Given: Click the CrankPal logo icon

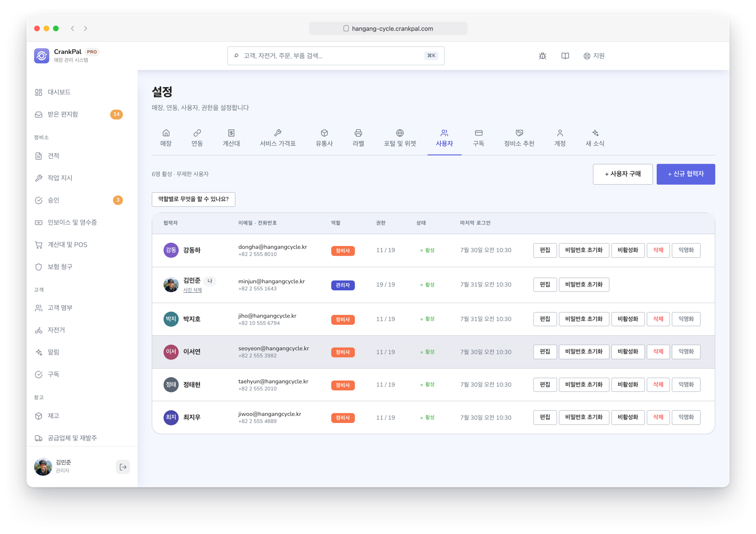Looking at the screenshot, I should (x=42, y=56).
